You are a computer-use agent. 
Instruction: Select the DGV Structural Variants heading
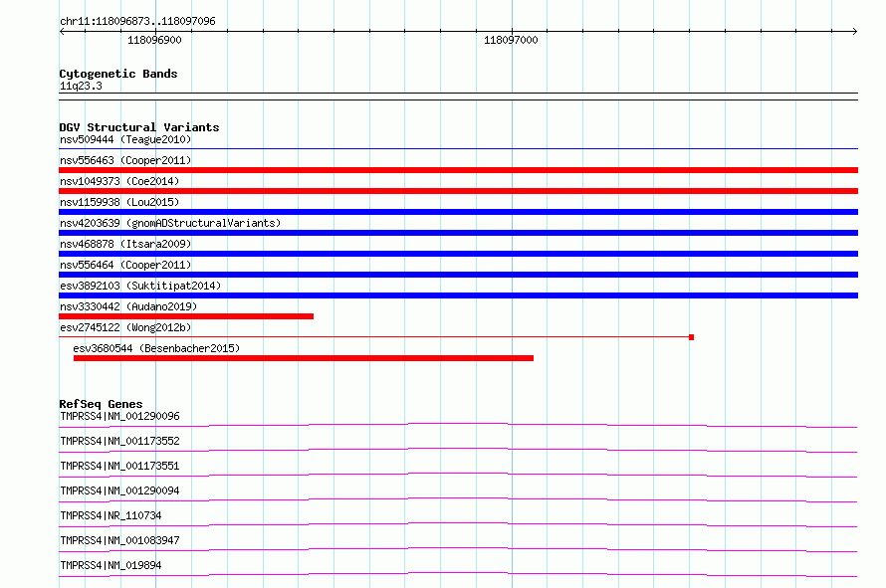point(139,127)
